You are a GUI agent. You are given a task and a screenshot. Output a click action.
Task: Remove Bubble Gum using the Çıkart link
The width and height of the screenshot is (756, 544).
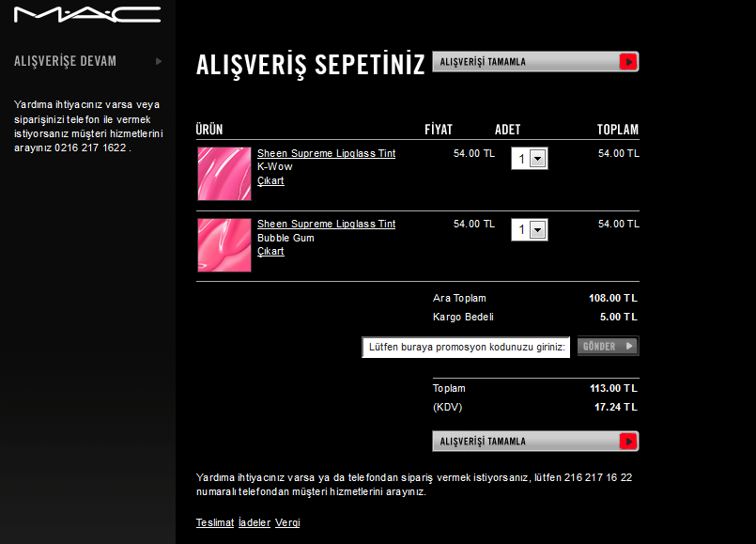click(x=270, y=251)
